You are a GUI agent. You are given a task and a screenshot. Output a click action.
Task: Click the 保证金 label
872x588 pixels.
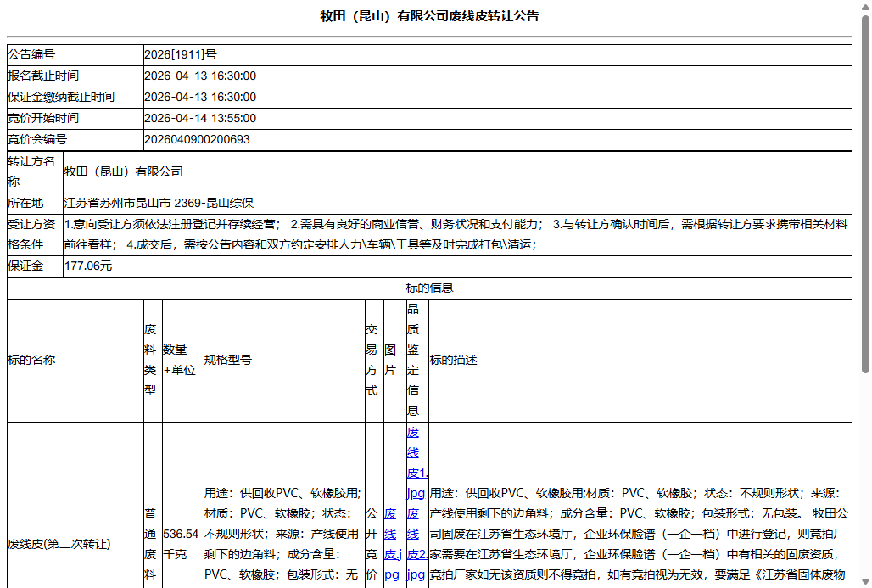[25, 266]
